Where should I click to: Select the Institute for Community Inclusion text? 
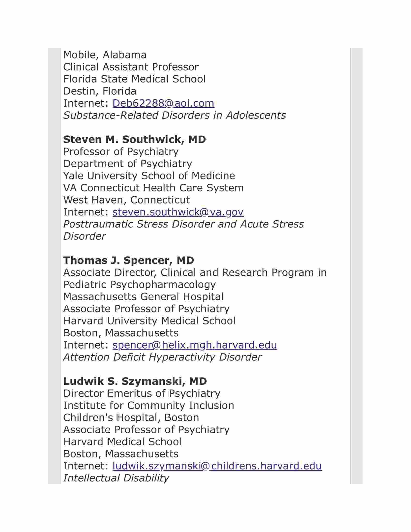(149, 406)
